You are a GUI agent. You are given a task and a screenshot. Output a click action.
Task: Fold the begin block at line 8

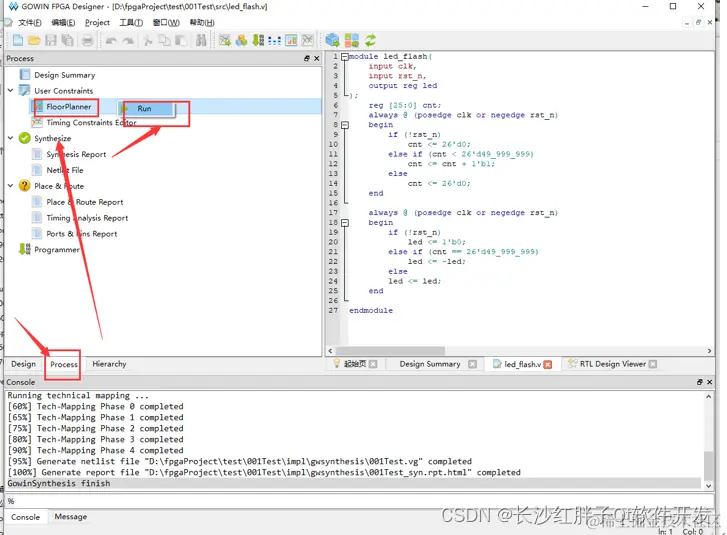click(x=344, y=125)
